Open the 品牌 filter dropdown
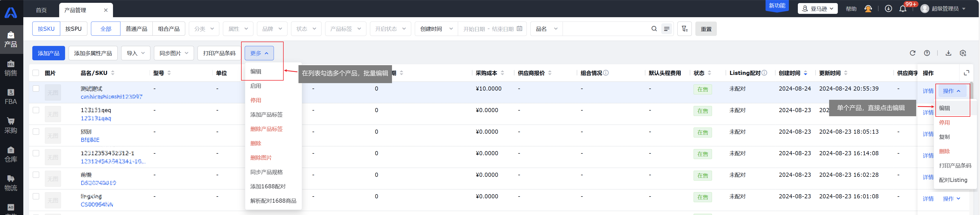This screenshot has width=980, height=215. tap(272, 28)
